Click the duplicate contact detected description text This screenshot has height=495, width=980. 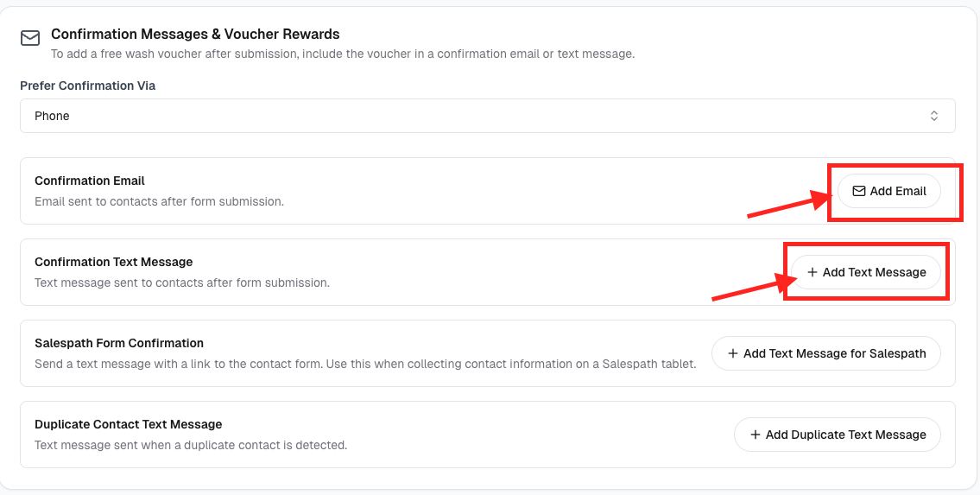[x=191, y=446]
